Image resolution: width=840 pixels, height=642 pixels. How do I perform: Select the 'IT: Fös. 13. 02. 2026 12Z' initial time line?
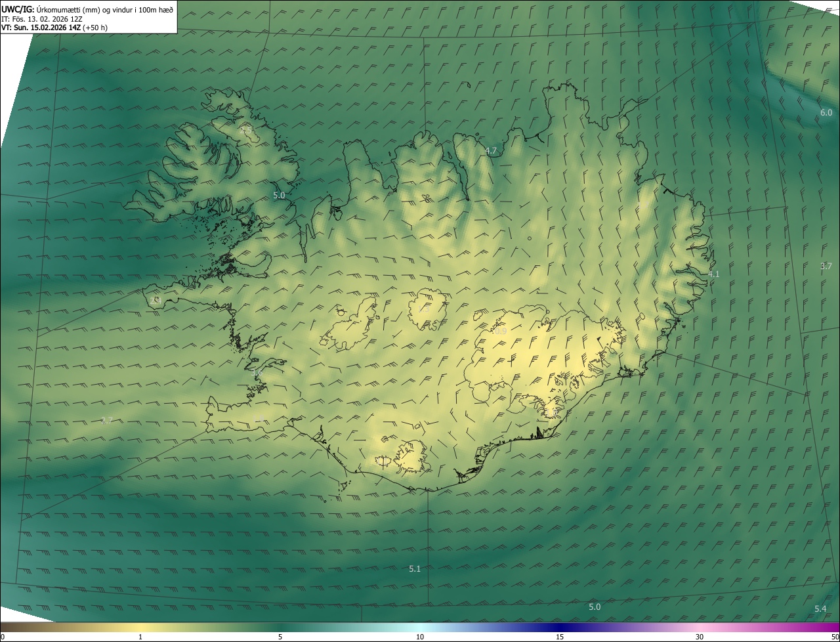tap(42, 18)
